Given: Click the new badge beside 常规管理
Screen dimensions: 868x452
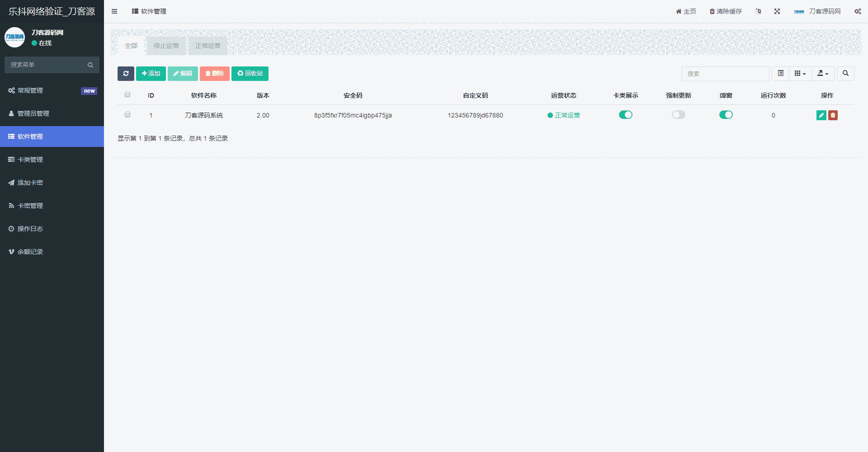Looking at the screenshot, I should click(89, 91).
